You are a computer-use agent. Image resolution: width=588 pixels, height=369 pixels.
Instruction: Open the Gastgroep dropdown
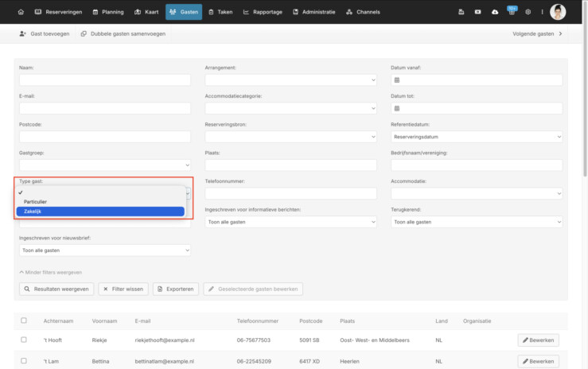[104, 165]
